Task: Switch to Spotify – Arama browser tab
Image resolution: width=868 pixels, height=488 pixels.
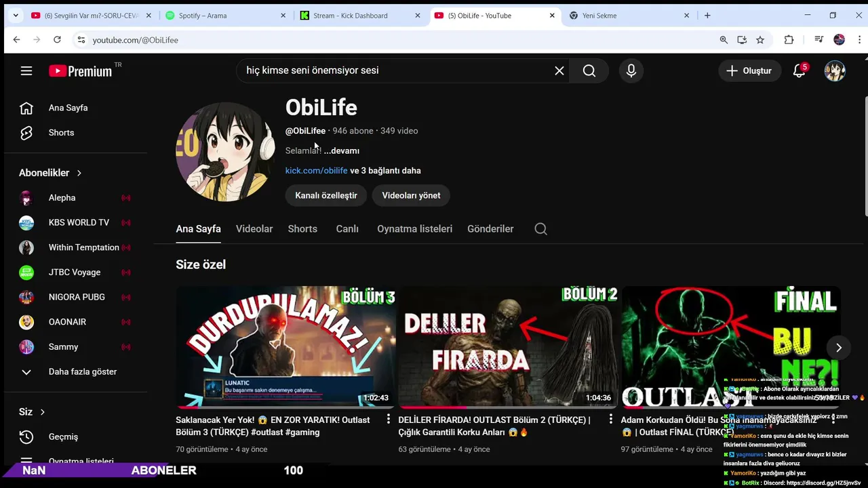Action: [x=226, y=16]
